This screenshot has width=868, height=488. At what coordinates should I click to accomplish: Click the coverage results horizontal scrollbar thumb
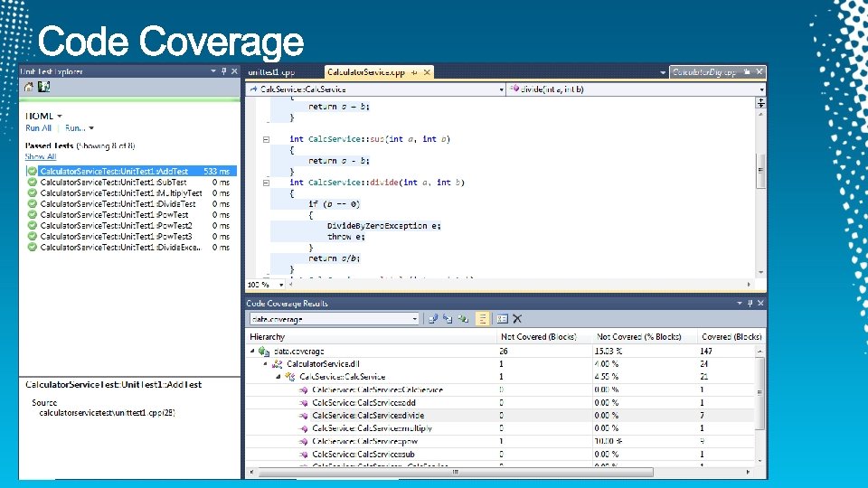(x=456, y=472)
